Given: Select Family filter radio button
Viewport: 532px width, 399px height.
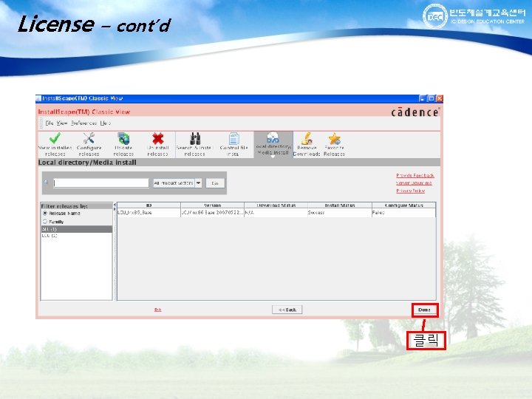Looking at the screenshot, I should (45, 222).
